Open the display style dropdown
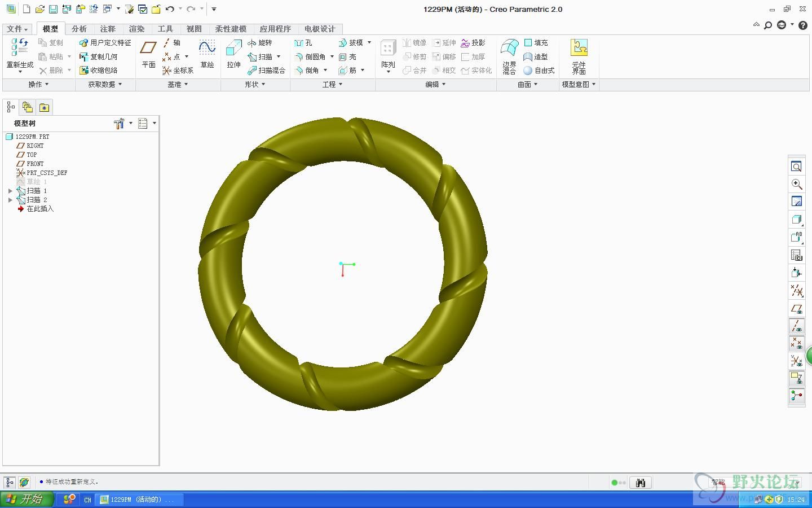The width and height of the screenshot is (812, 508). pos(796,220)
